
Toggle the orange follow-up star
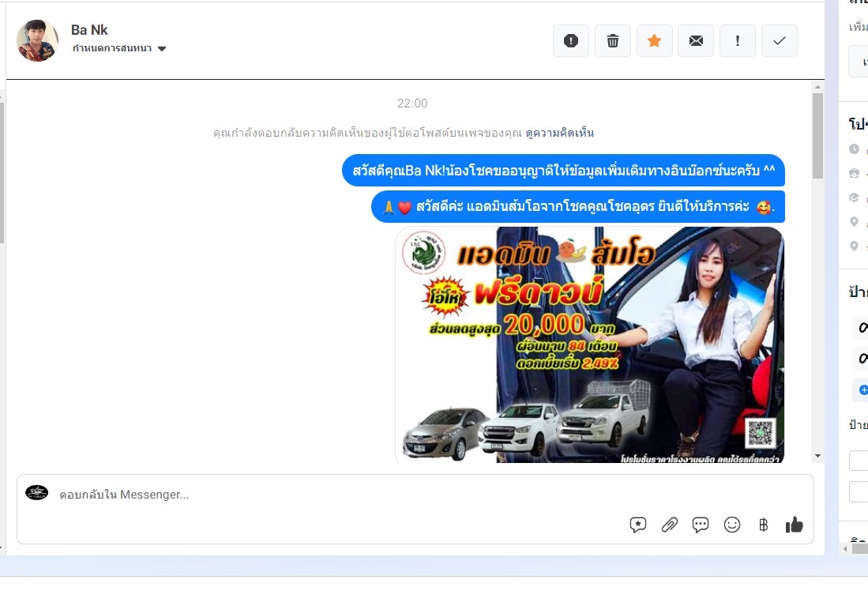pyautogui.click(x=654, y=41)
